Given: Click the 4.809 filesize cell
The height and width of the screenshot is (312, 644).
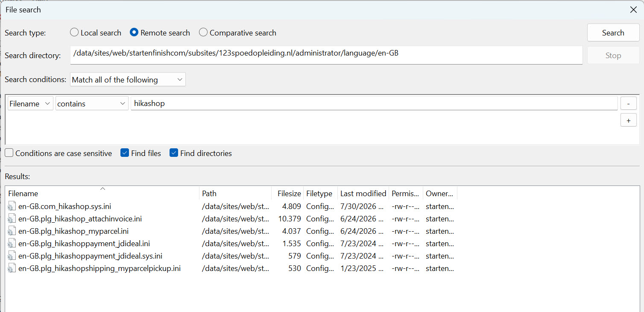Looking at the screenshot, I should coord(292,206).
